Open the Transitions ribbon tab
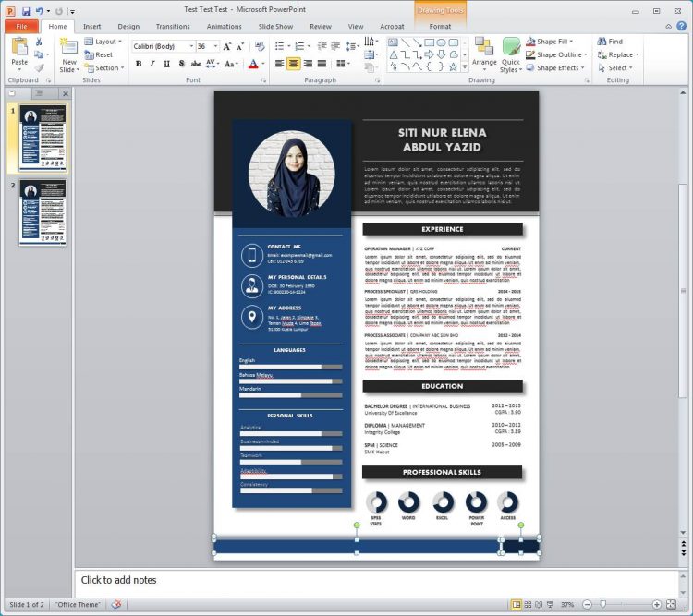The height and width of the screenshot is (616, 693). 173,27
